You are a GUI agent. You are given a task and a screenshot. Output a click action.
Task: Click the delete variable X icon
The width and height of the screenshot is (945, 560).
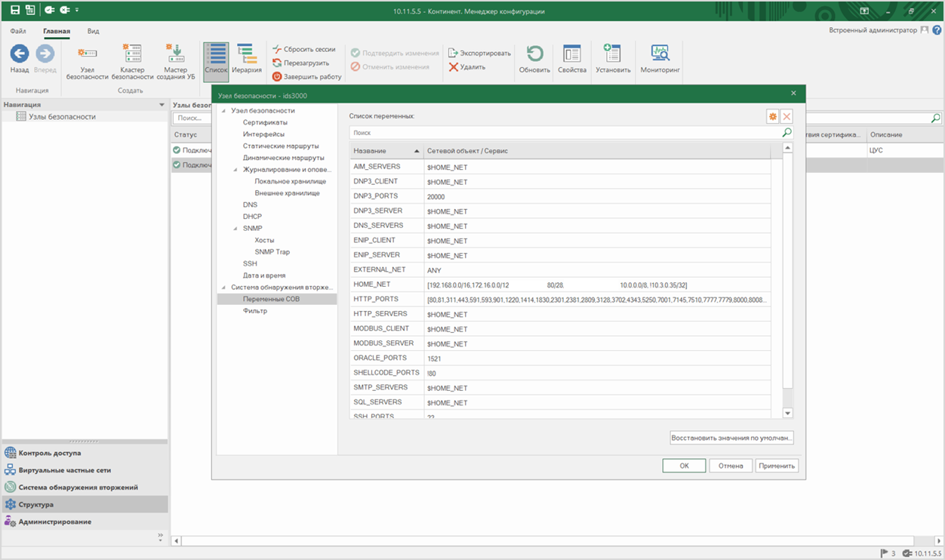786,116
